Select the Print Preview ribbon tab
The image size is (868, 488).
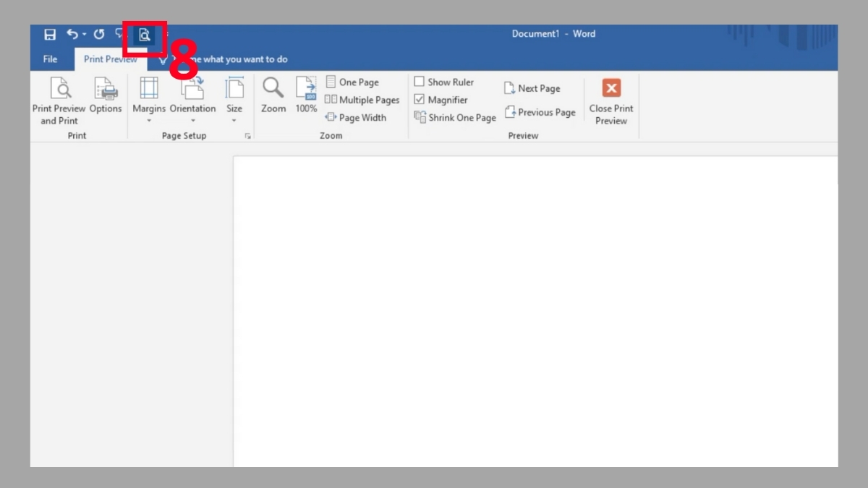click(110, 59)
